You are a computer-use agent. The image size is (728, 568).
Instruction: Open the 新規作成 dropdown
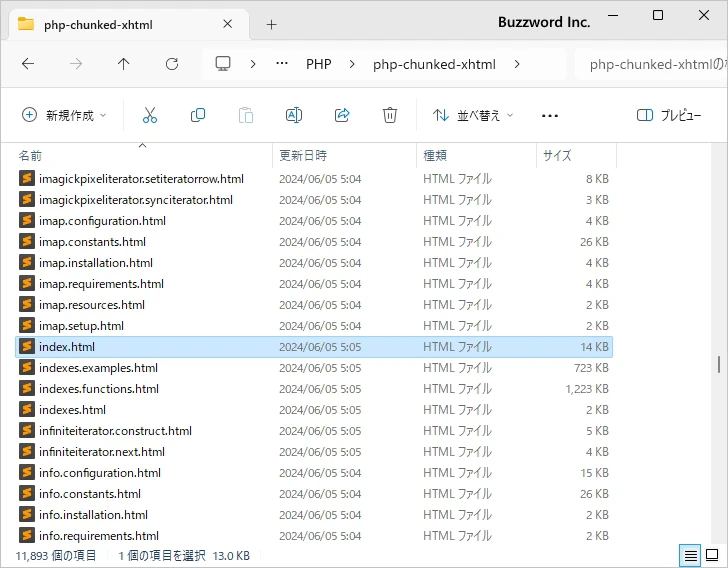pyautogui.click(x=64, y=115)
